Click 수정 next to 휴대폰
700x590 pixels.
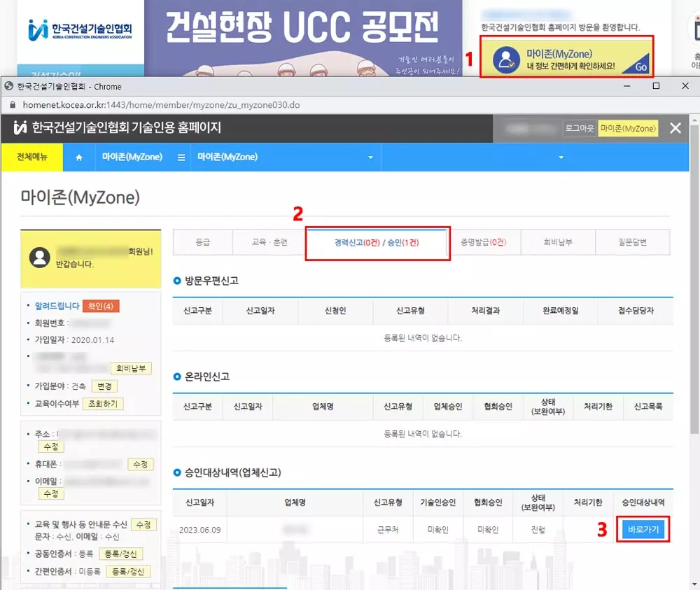141,464
